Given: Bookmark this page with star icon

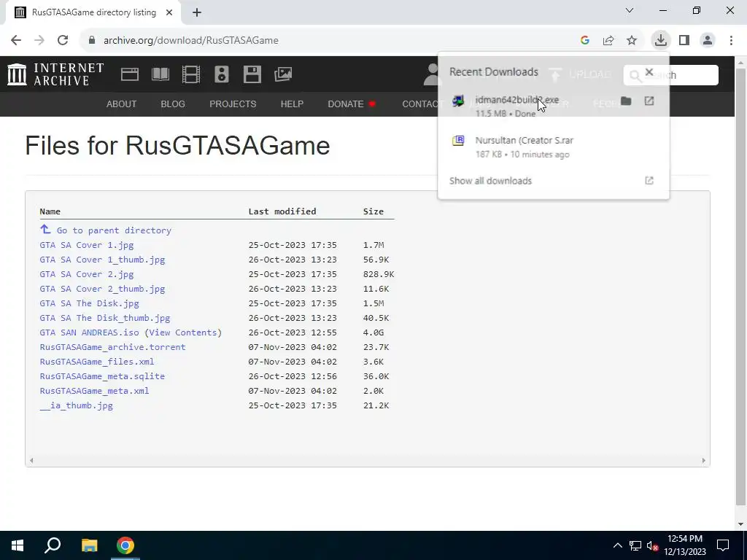Looking at the screenshot, I should pyautogui.click(x=632, y=40).
